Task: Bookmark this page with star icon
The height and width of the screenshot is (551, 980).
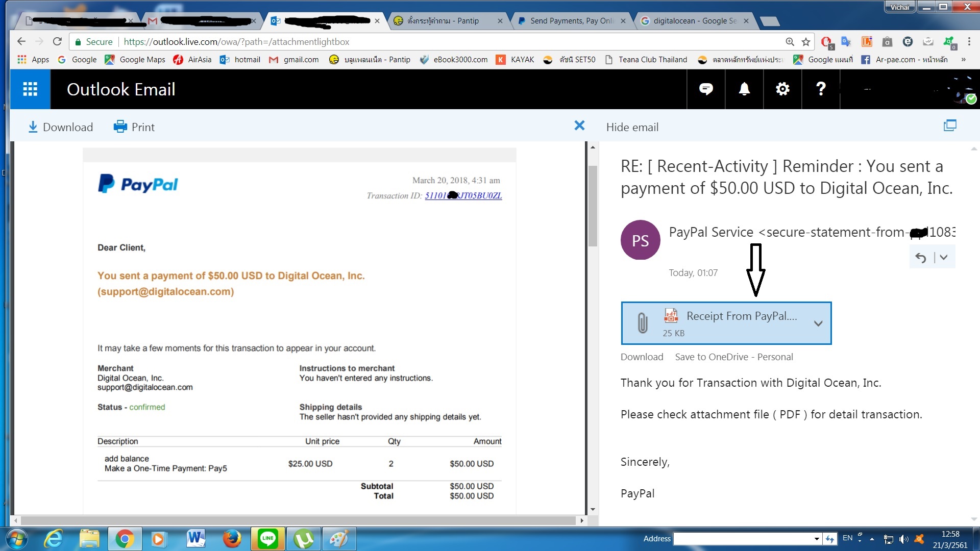Action: [806, 42]
